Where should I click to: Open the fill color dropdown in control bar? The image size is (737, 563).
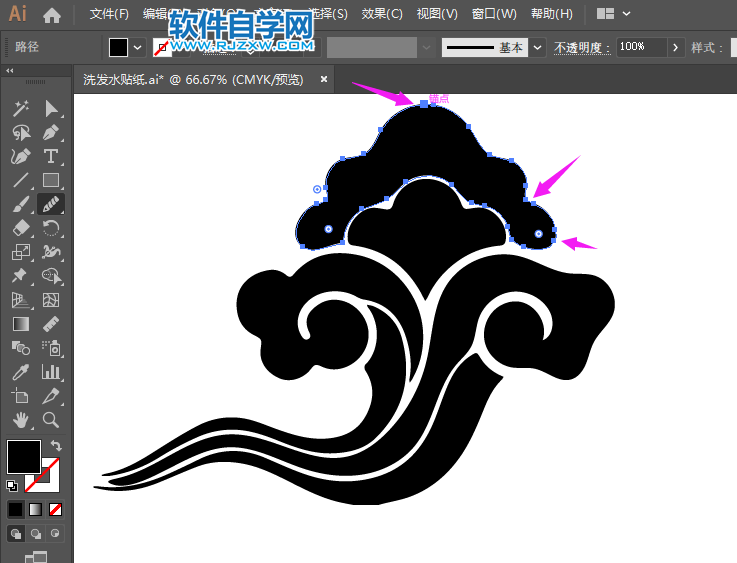pyautogui.click(x=138, y=47)
